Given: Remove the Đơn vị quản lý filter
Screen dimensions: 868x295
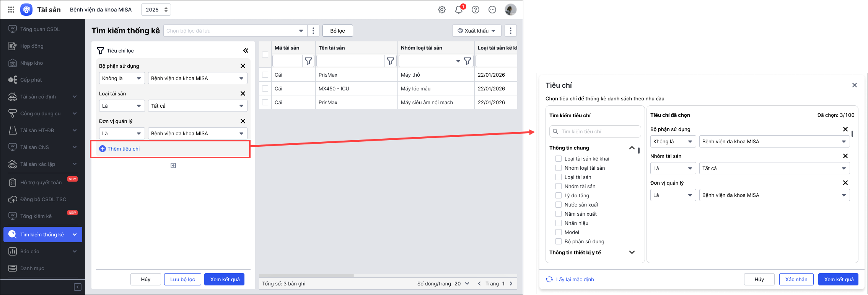Looking at the screenshot, I should click(x=243, y=121).
